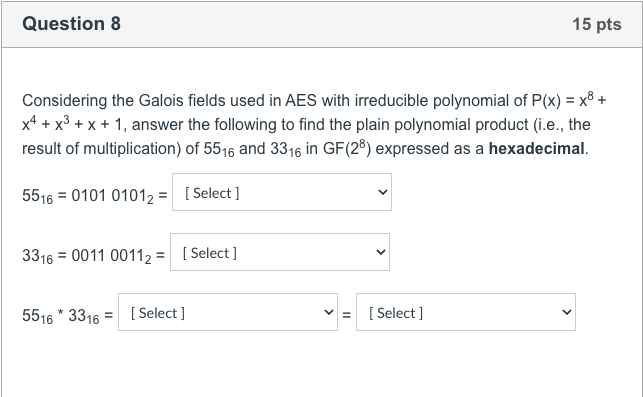The image size is (643, 397).
Task: Click the 55₁₆ = 0101 0101₂ label
Action: coord(95,196)
